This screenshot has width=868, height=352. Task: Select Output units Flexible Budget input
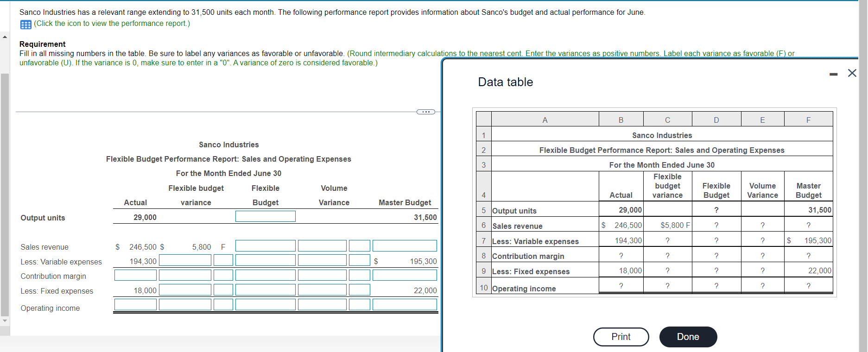(x=266, y=216)
